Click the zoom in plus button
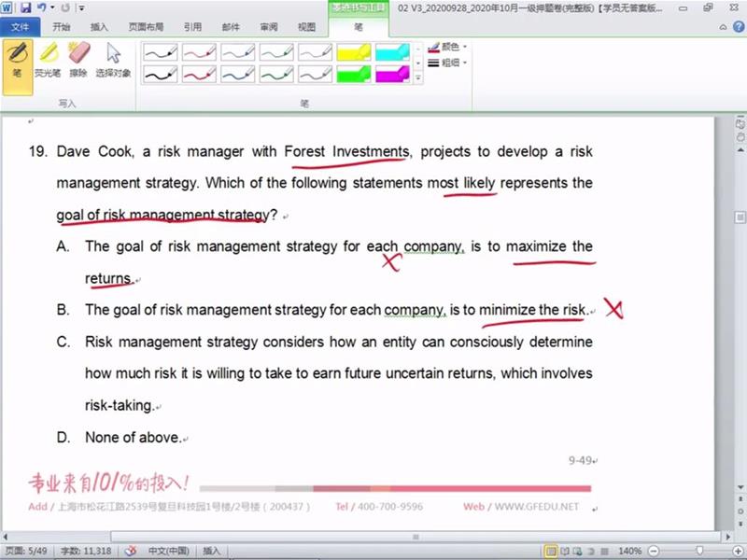747x560 pixels. tap(738, 551)
